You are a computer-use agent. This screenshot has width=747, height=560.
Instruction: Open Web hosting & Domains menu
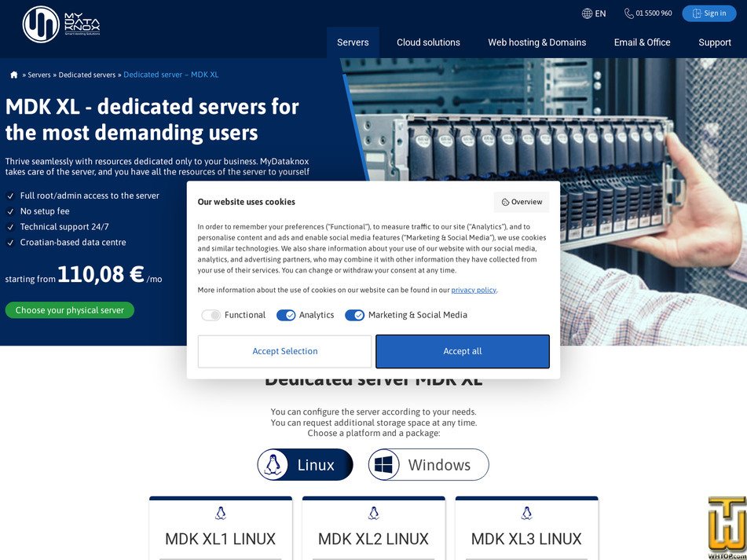[537, 42]
